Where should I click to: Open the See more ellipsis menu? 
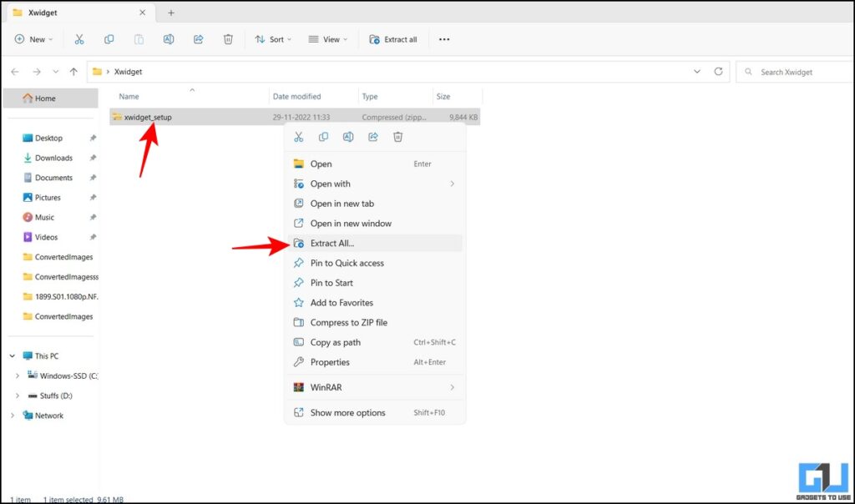444,39
